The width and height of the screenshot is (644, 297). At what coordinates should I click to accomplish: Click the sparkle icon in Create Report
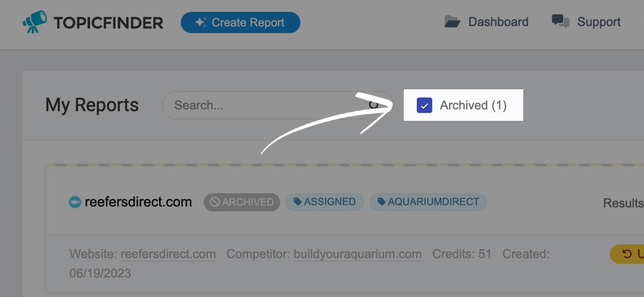click(201, 22)
